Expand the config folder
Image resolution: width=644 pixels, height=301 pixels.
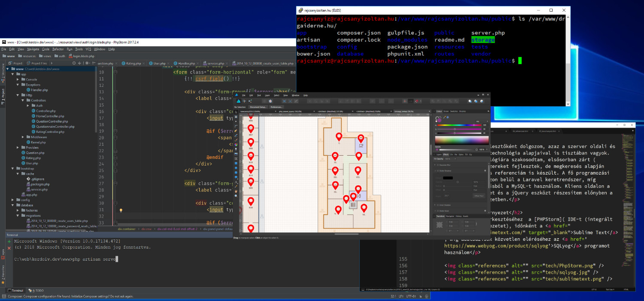coord(13,200)
